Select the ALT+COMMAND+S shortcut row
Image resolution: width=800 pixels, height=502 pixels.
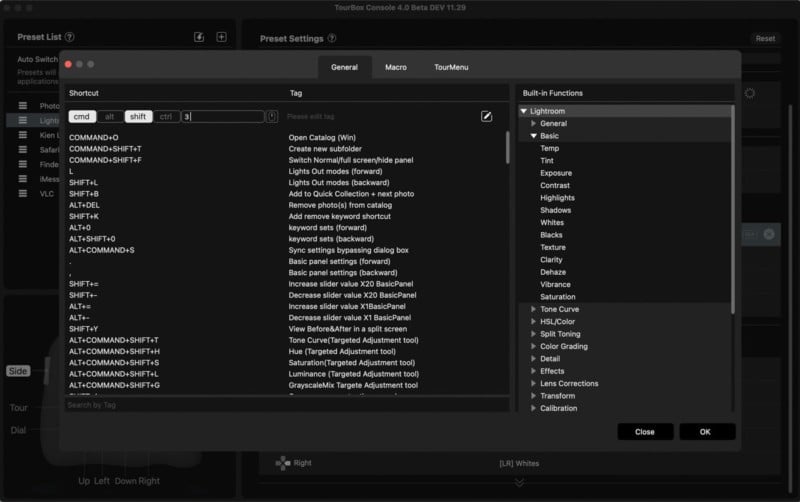(287, 250)
